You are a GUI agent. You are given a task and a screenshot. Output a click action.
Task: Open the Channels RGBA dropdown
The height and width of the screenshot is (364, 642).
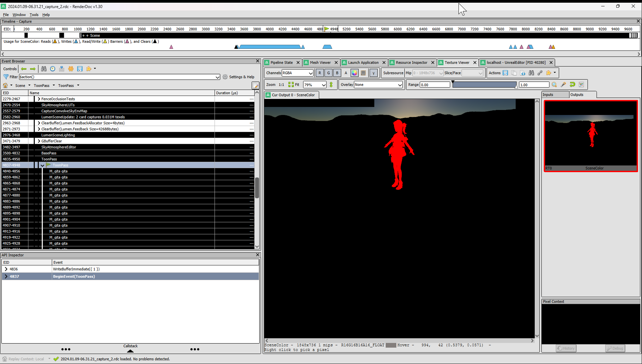(x=297, y=73)
